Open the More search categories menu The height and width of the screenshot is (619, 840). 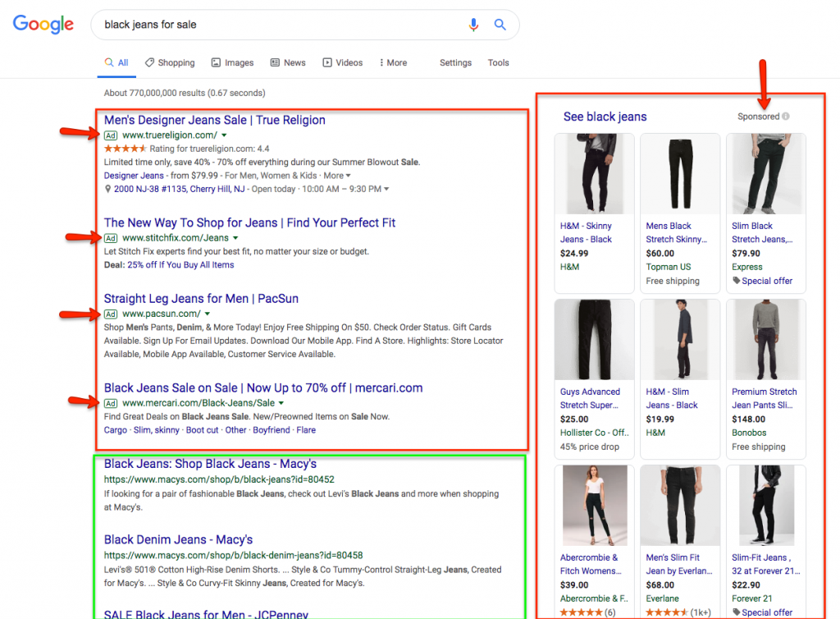click(393, 62)
